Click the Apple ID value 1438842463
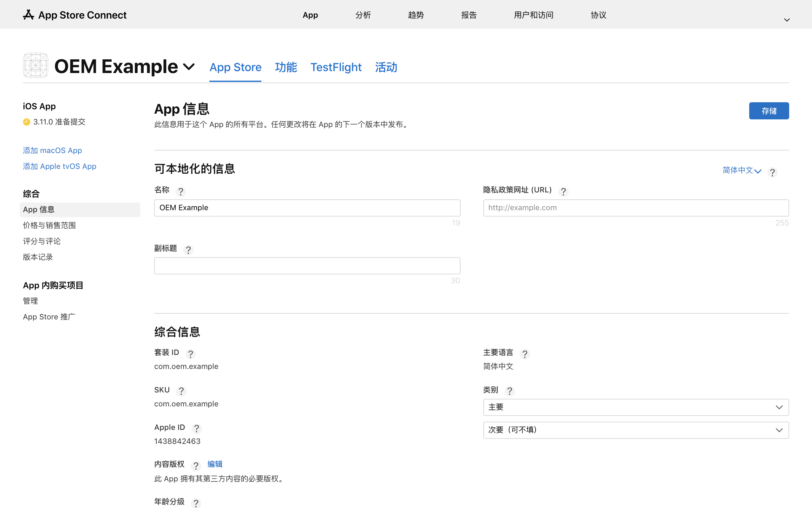Screen dimensions: 812x508 click(x=177, y=441)
